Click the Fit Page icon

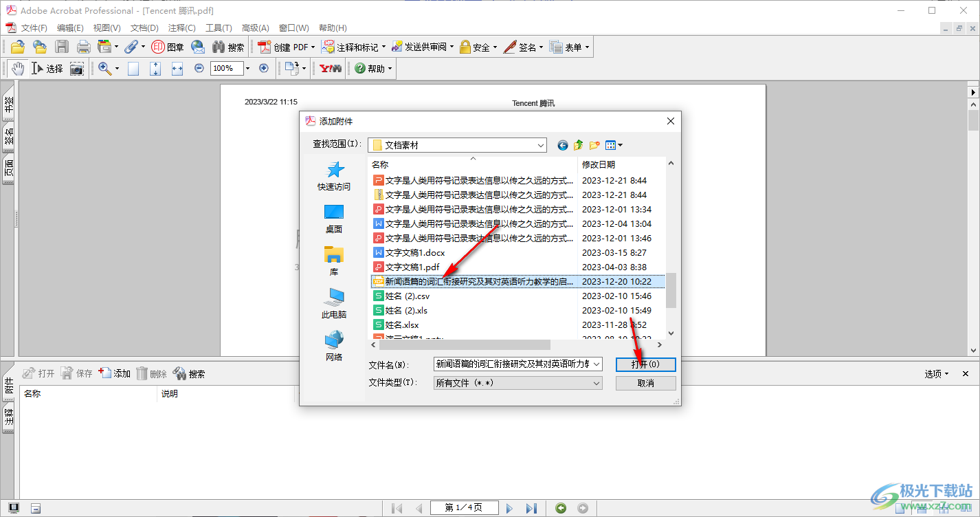point(155,68)
